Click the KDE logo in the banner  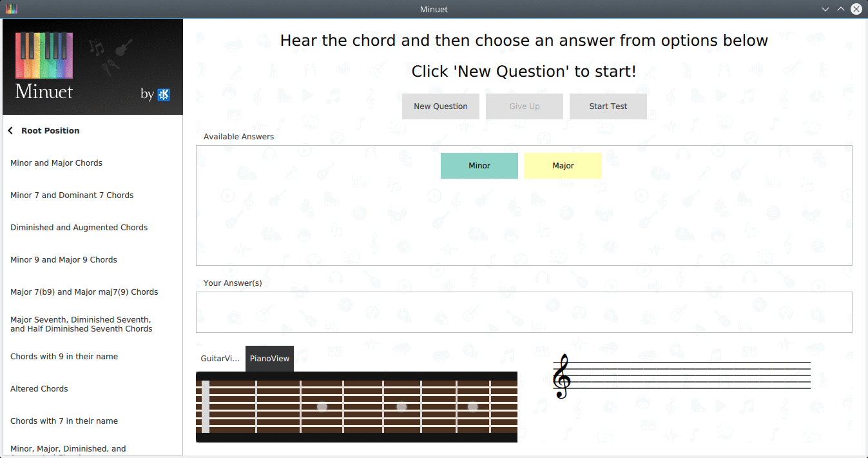pos(164,94)
